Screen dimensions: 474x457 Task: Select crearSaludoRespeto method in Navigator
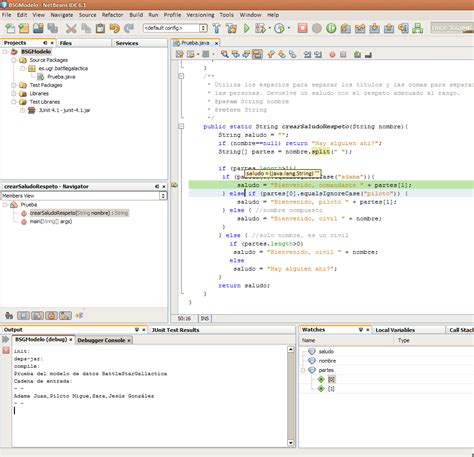[x=79, y=213]
